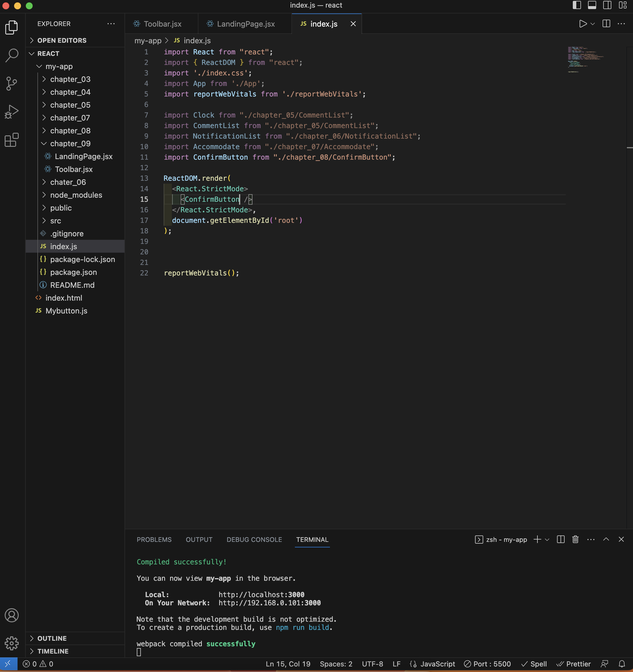The height and width of the screenshot is (672, 633).
Task: Open the terminal launch profile dropdown
Action: (x=547, y=540)
